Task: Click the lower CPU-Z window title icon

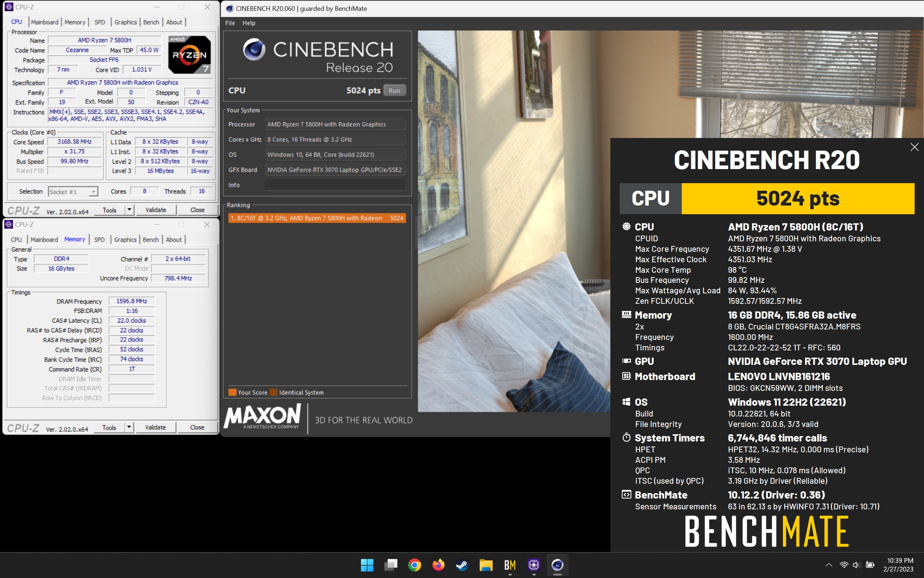Action: click(x=9, y=224)
